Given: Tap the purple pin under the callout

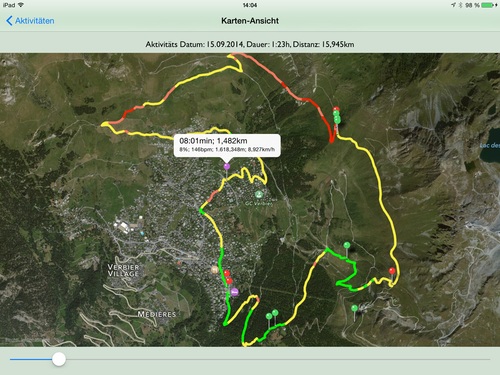Looking at the screenshot, I should point(227,166).
